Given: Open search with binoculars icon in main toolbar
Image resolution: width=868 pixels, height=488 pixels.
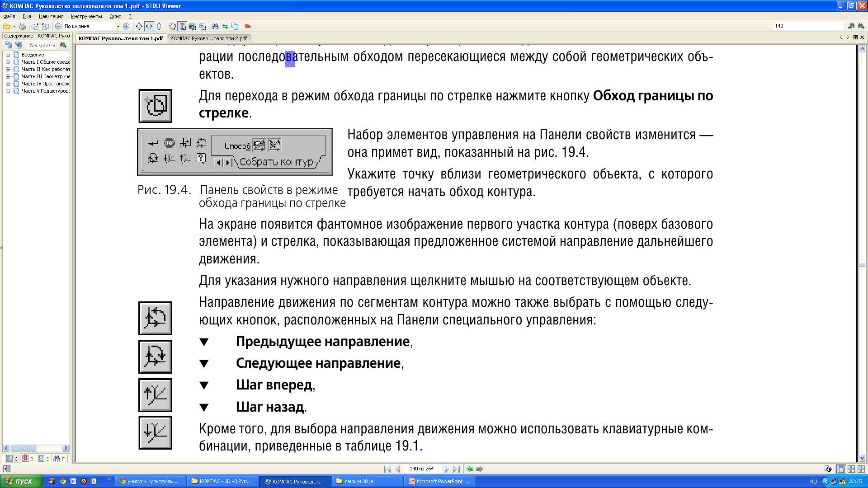Looking at the screenshot, I should [215, 26].
